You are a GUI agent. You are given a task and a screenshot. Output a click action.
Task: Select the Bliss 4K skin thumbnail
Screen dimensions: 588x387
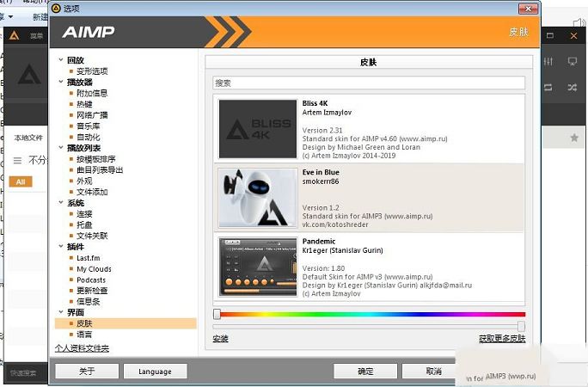258,129
